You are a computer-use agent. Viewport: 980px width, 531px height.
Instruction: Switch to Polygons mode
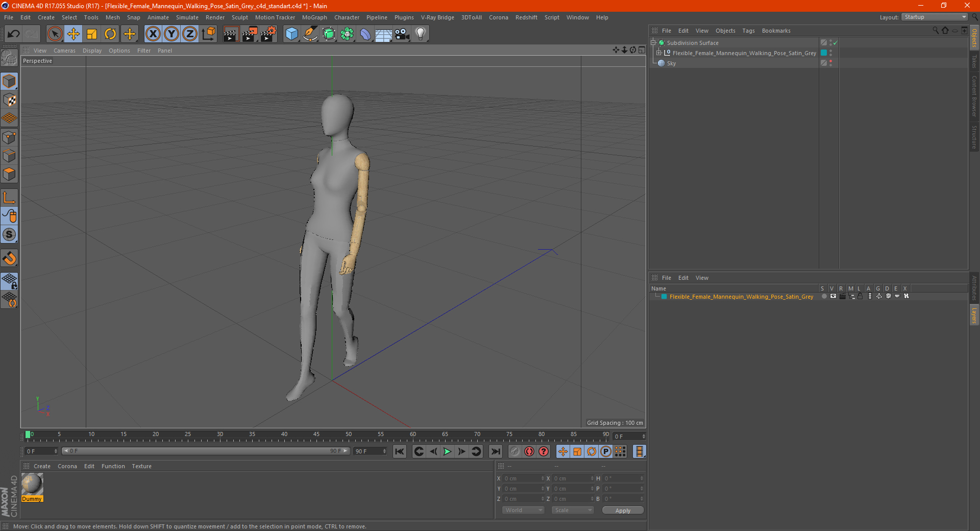click(9, 174)
